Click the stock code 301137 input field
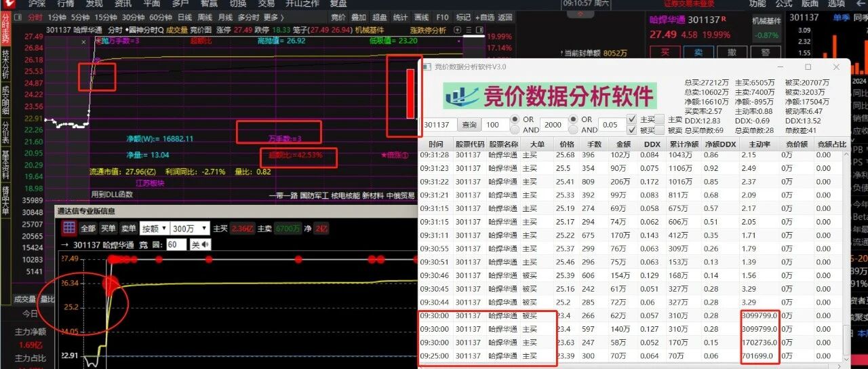The image size is (868, 369). coord(439,125)
